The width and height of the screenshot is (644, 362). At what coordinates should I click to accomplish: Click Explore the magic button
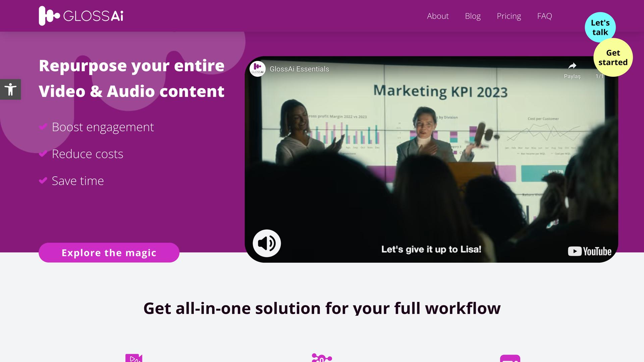pyautogui.click(x=109, y=253)
